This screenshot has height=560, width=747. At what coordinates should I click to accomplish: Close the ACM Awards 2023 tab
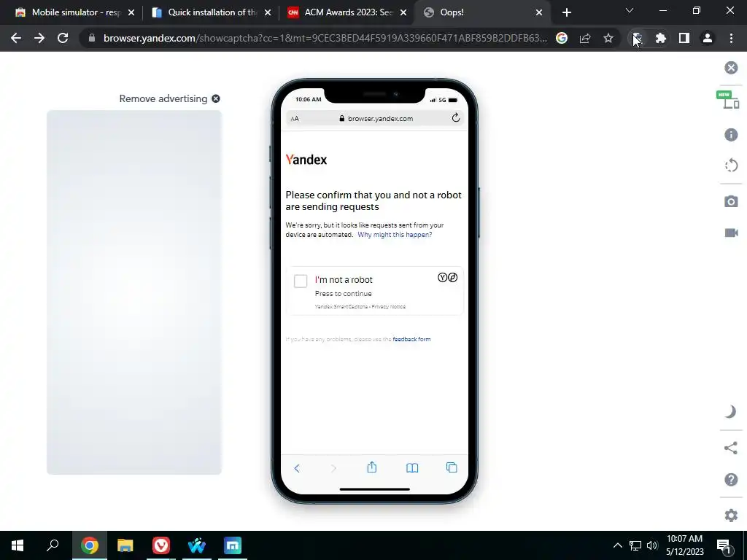(403, 12)
